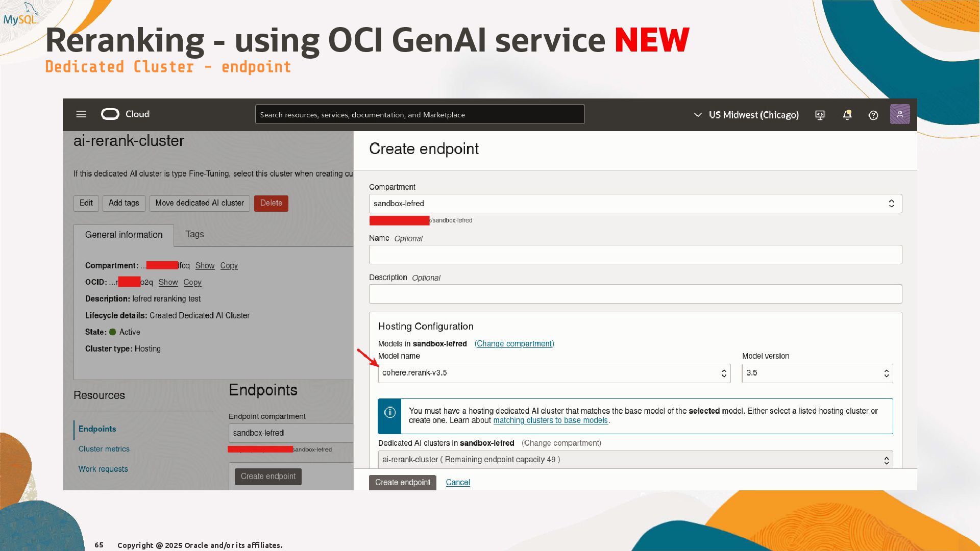Open the matching clusters to base models link

click(x=550, y=420)
